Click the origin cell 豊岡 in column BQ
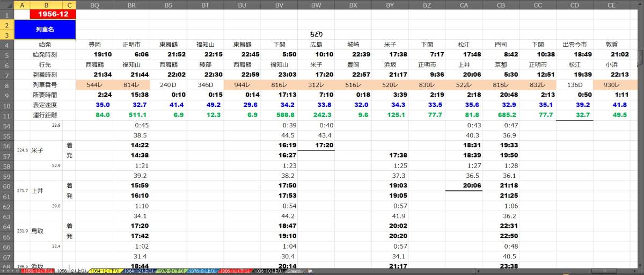Image resolution: width=644 pixels, height=275 pixels. (94, 45)
